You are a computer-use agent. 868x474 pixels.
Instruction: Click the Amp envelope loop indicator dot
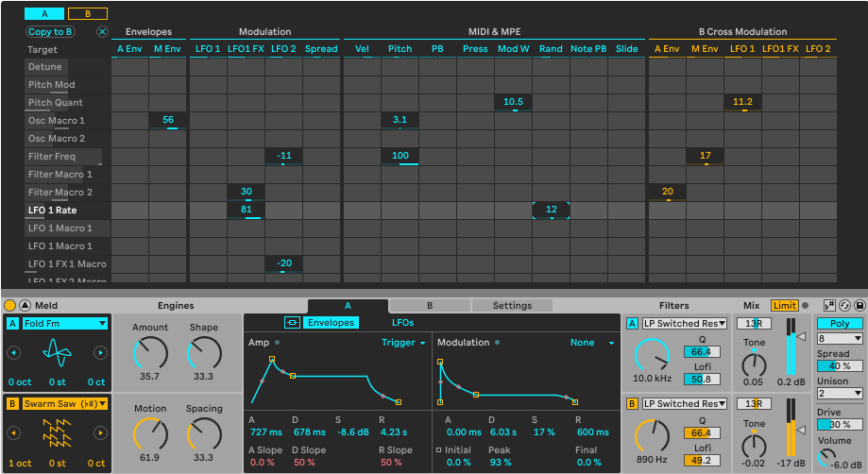(278, 343)
